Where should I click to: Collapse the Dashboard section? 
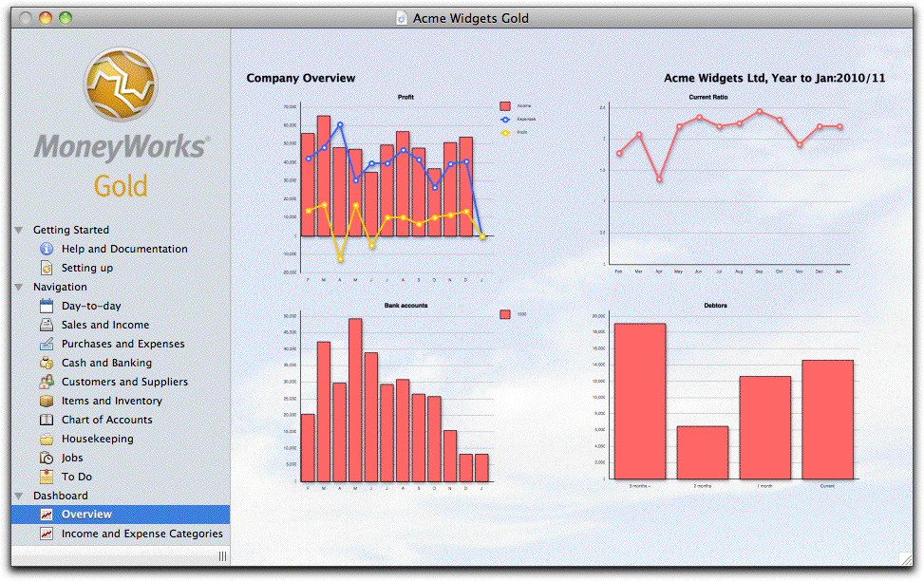click(x=19, y=496)
